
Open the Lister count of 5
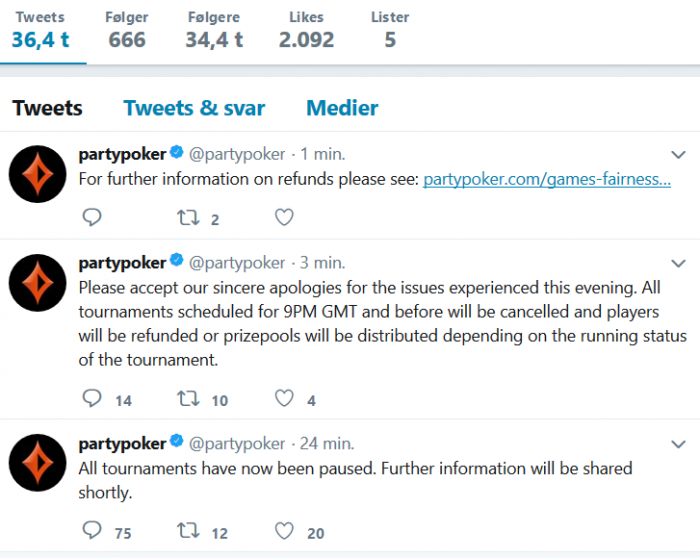(390, 30)
